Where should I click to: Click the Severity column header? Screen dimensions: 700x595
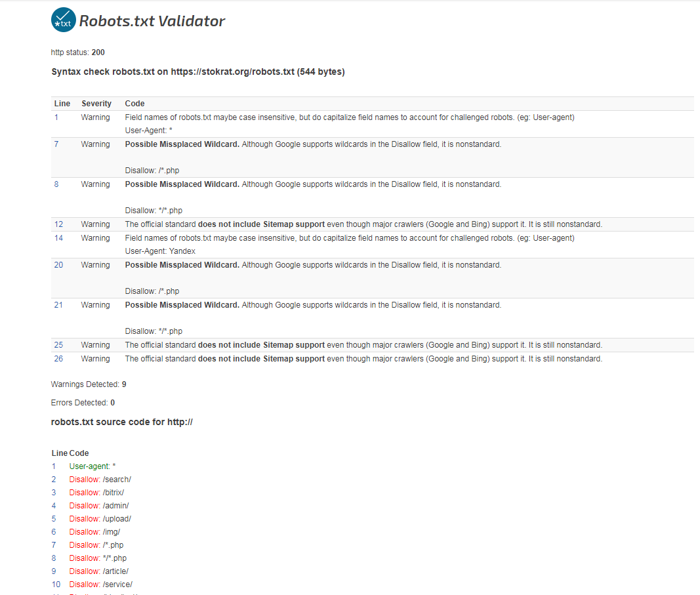96,104
